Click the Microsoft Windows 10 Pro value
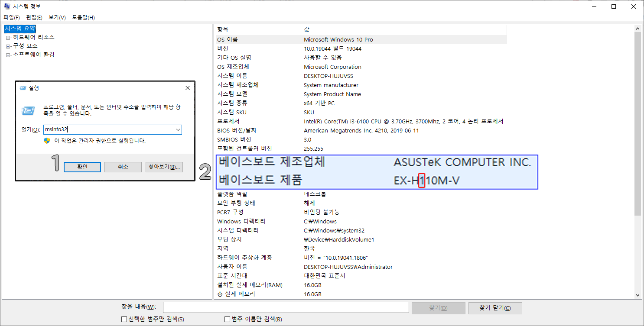The image size is (644, 326). click(338, 39)
